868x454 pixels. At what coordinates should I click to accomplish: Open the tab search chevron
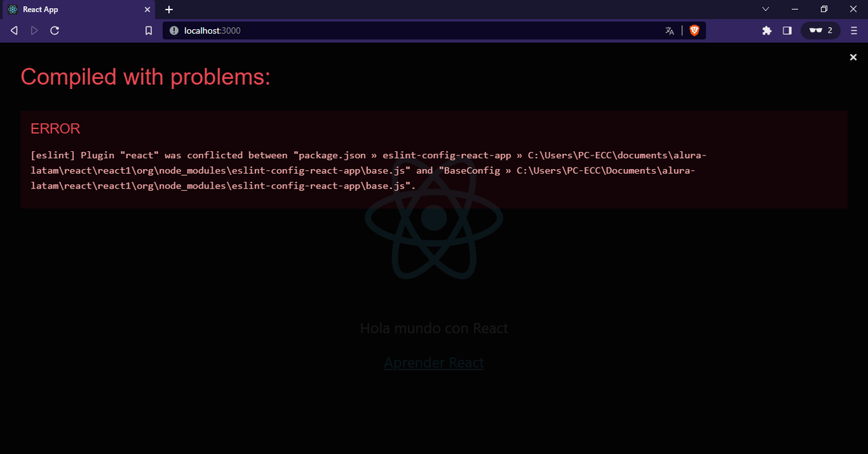(x=766, y=9)
